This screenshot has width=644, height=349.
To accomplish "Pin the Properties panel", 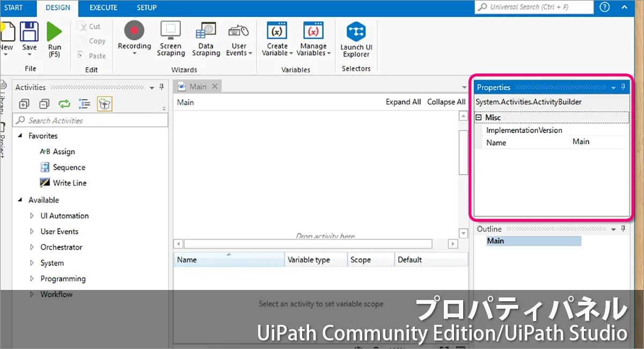I will (623, 87).
